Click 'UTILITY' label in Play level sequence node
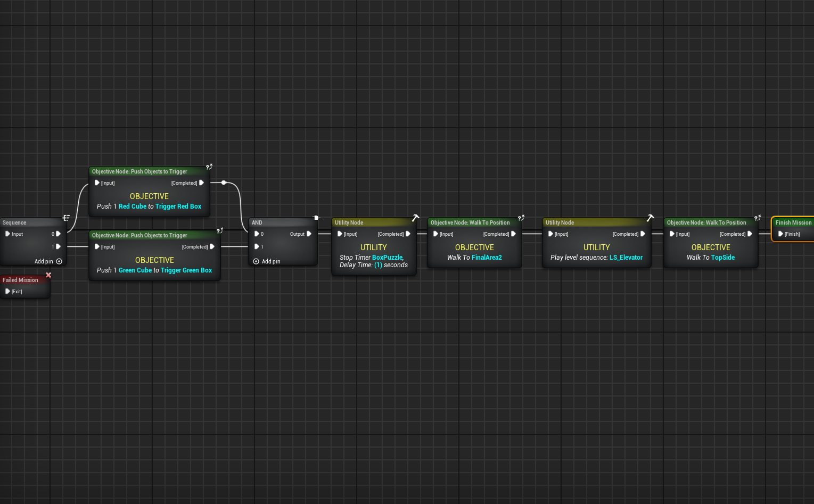The height and width of the screenshot is (504, 814). (596, 247)
